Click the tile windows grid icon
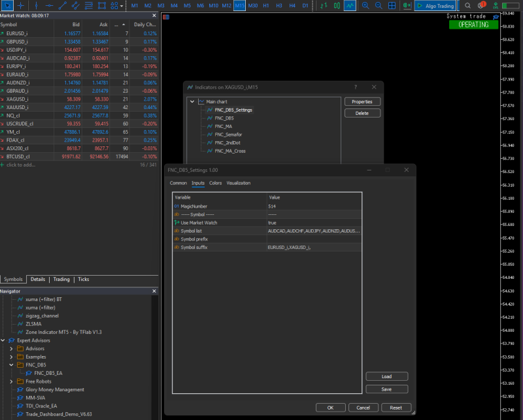The width and height of the screenshot is (523, 420). (x=391, y=5)
